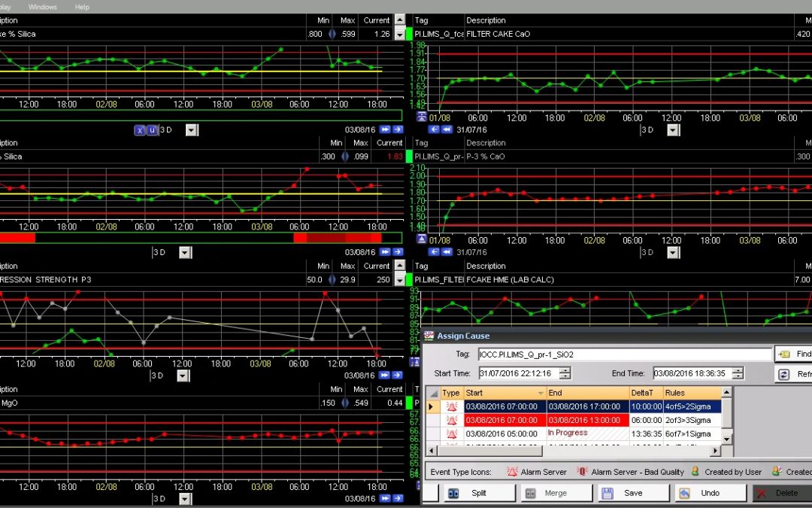The image size is (812, 508).
Task: Click the alarm bell icon in the 6of7>1Sigma row
Action: (x=452, y=434)
